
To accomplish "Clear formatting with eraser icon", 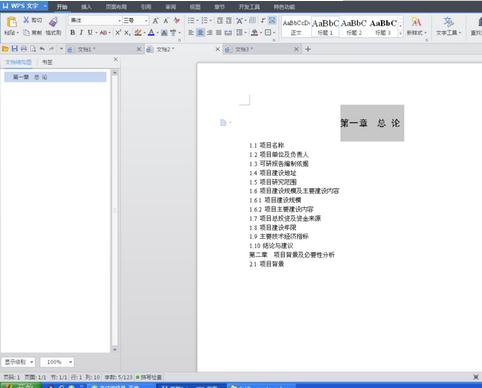I will pos(177,21).
